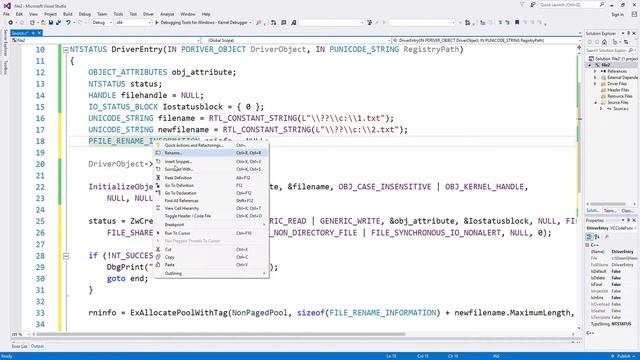Screen dimensions: 640x360
Task: Click the Undo toolbar icon
Action: (x=68, y=23)
